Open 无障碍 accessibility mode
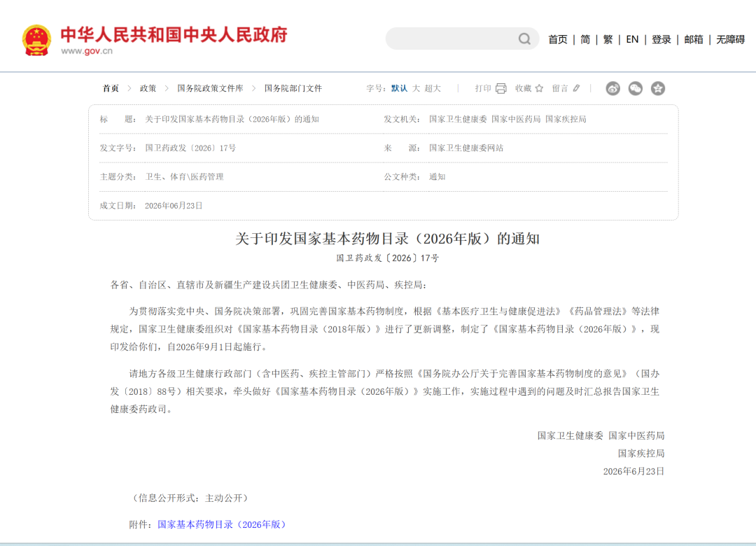This screenshot has height=546, width=756. (730, 40)
